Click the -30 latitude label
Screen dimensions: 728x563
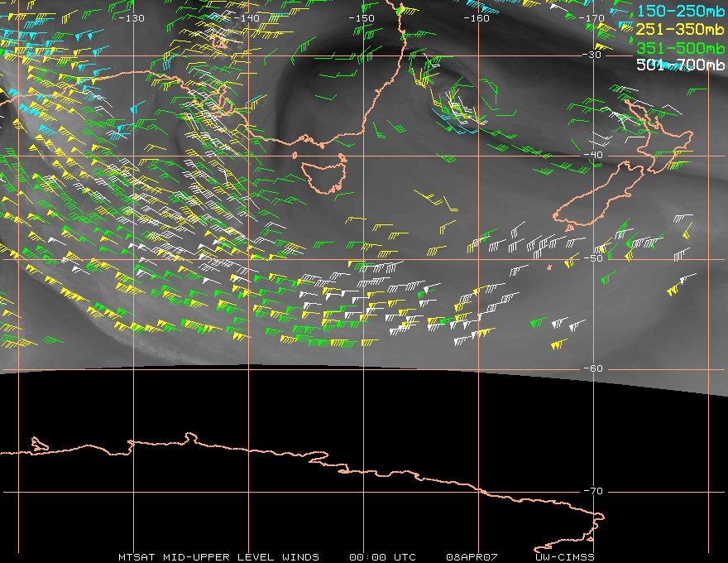(x=592, y=55)
